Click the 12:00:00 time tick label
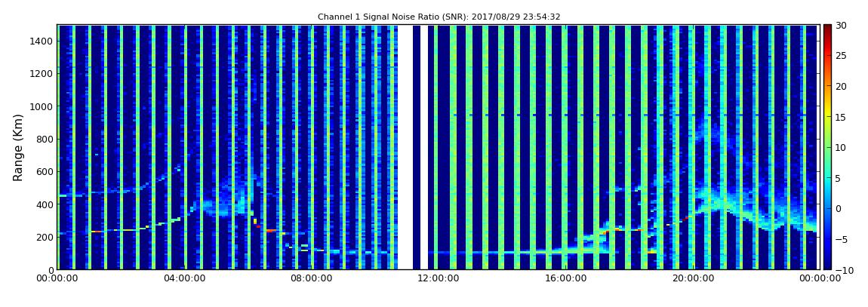This screenshot has width=868, height=307. tap(438, 279)
